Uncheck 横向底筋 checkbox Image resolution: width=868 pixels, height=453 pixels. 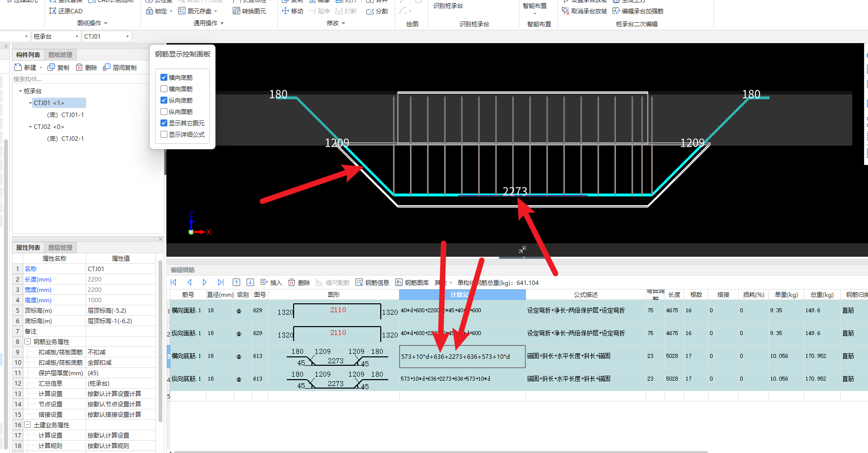tap(164, 77)
